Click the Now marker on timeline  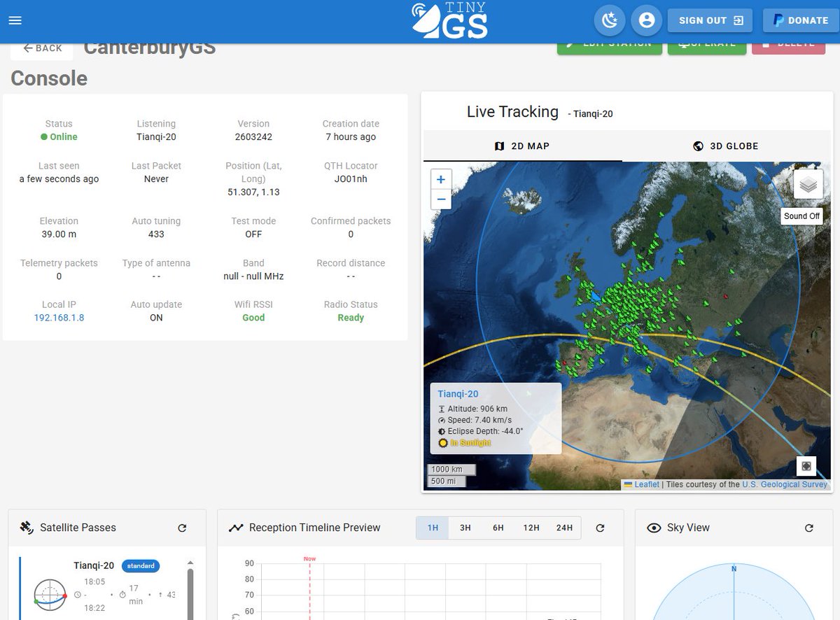[x=309, y=558]
